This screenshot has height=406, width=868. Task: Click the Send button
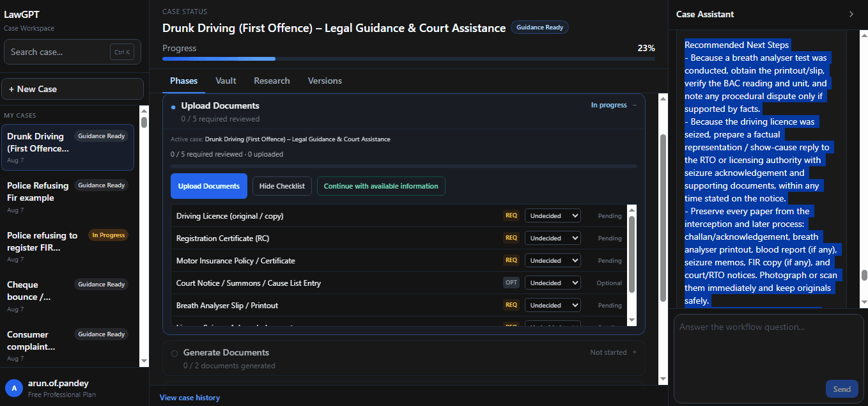[842, 389]
